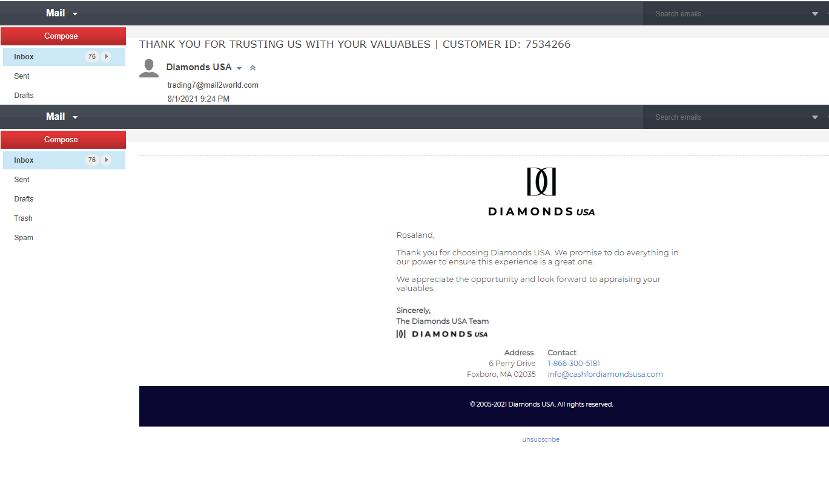Click the trading7@mail2world.com sender address
The height and width of the screenshot is (504, 829).
213,85
